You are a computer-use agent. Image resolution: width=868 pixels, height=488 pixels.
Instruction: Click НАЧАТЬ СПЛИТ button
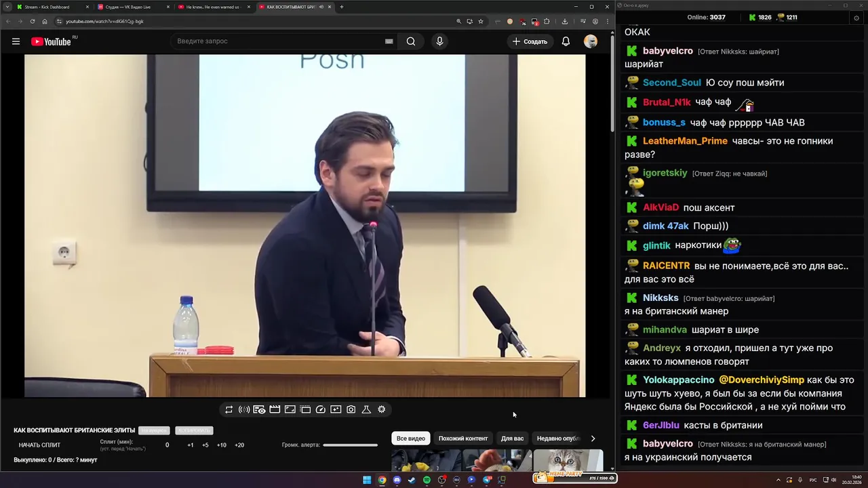pos(39,445)
